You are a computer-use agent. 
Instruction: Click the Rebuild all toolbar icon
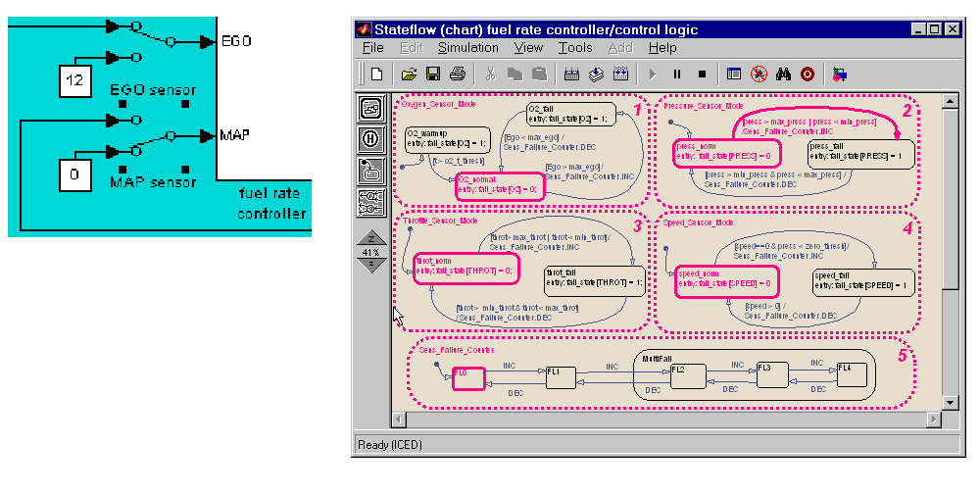click(x=620, y=74)
